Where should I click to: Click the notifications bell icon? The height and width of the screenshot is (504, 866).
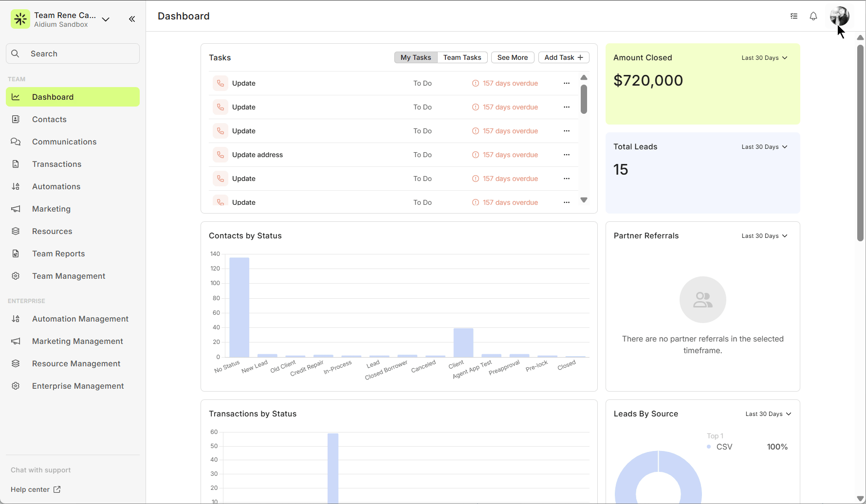coord(813,16)
